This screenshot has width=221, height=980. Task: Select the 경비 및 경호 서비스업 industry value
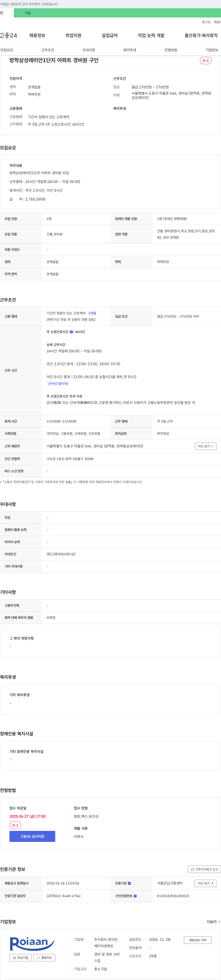[107, 957]
